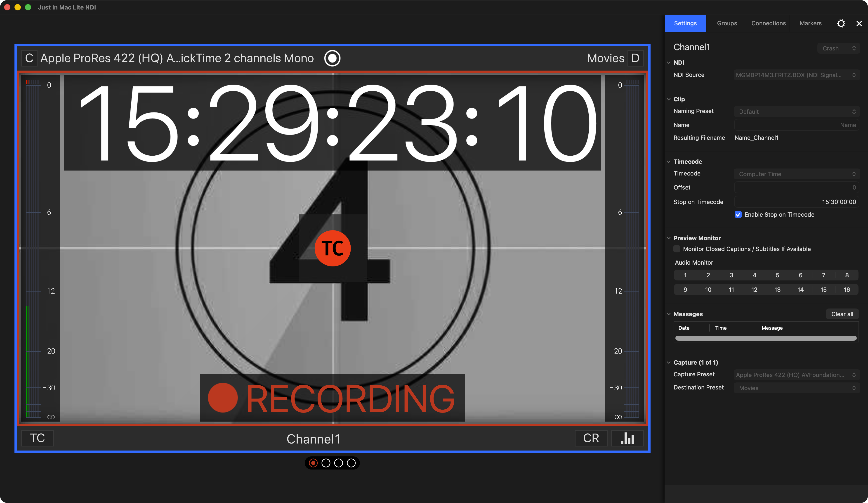The height and width of the screenshot is (503, 868).
Task: Uncheck Enable Stop on Timecode
Action: point(738,215)
